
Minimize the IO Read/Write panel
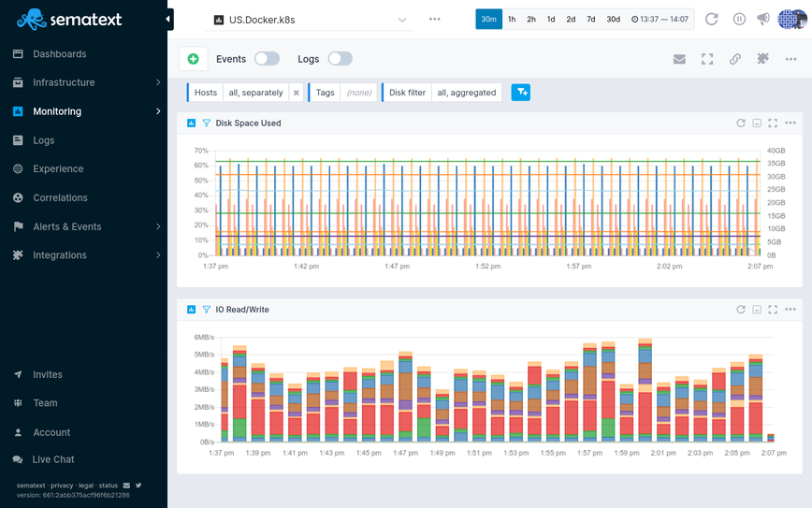tap(757, 309)
